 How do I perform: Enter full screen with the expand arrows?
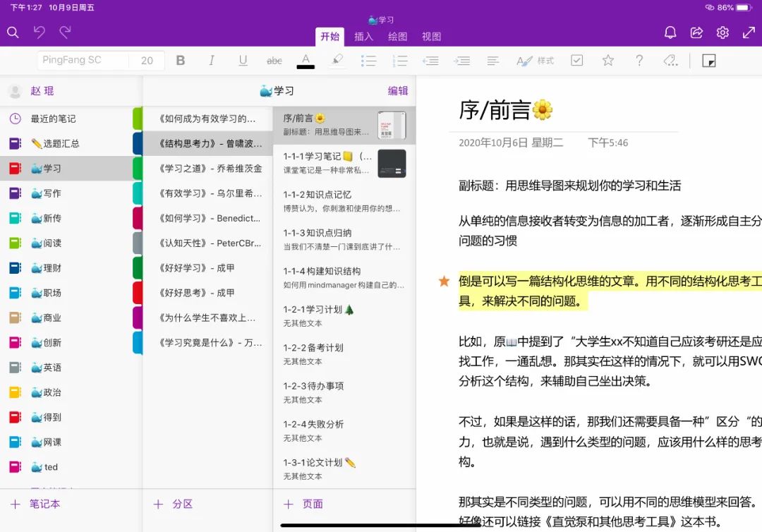[749, 32]
